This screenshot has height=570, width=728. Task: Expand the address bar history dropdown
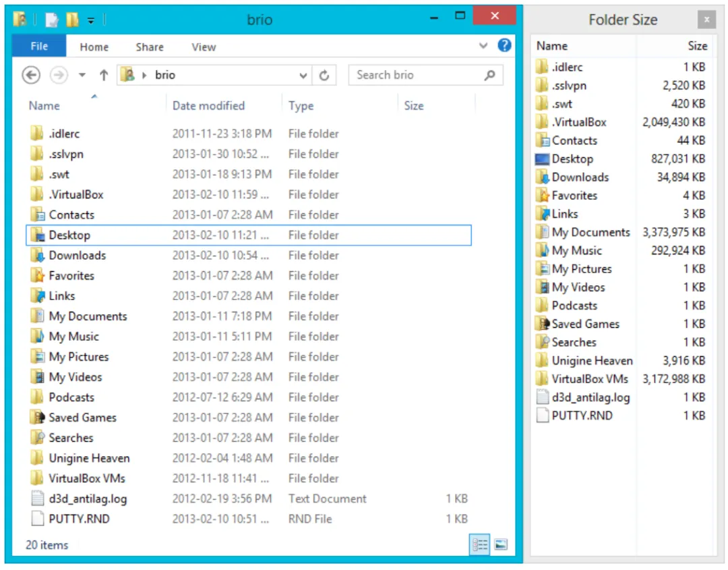[303, 75]
